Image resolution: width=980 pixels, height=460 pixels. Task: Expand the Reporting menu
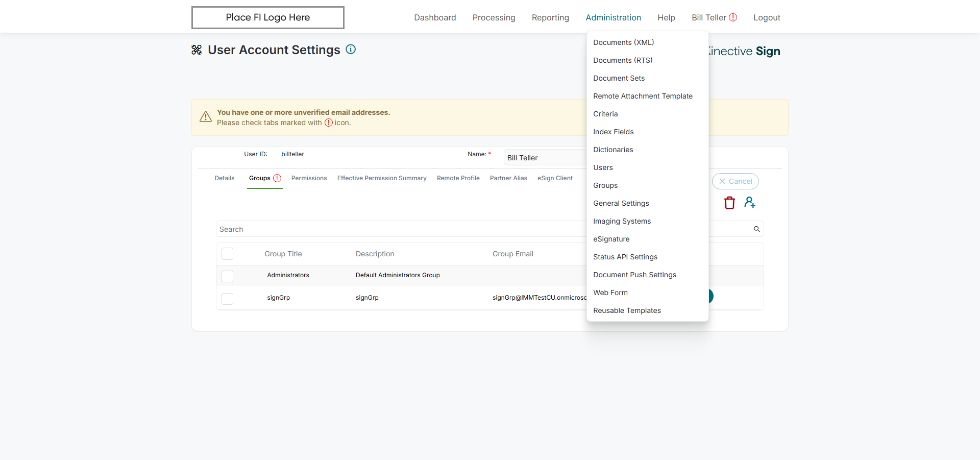(550, 17)
